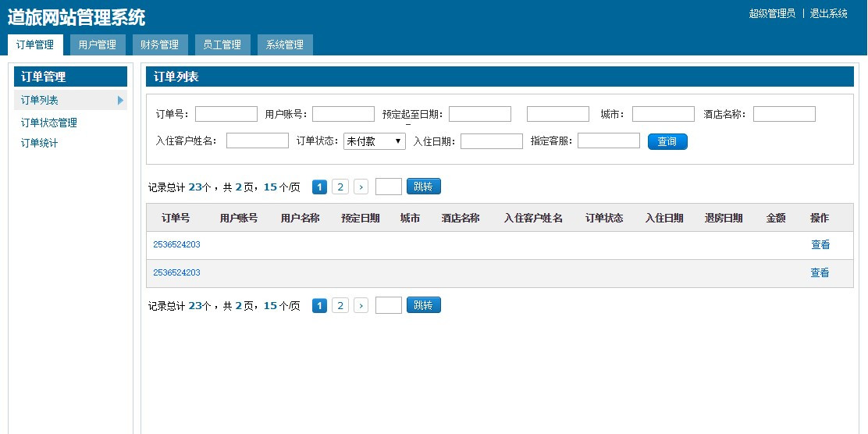Switch to the 用户管理 tab
This screenshot has width=868, height=434.
(x=98, y=45)
